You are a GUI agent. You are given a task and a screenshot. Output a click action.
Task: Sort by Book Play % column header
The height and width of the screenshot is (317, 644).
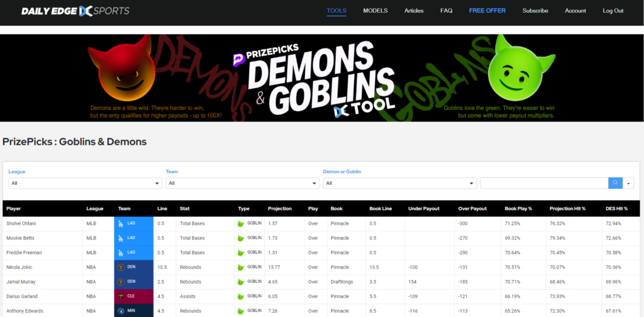[x=518, y=209]
